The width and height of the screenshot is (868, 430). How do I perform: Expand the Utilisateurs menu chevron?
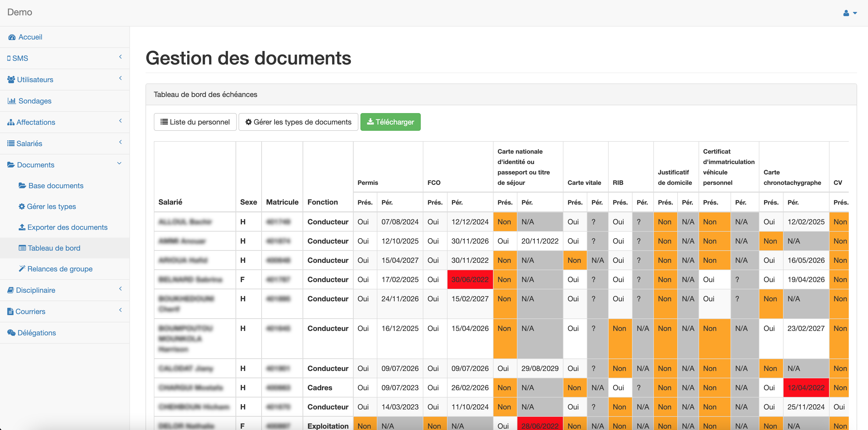[120, 78]
